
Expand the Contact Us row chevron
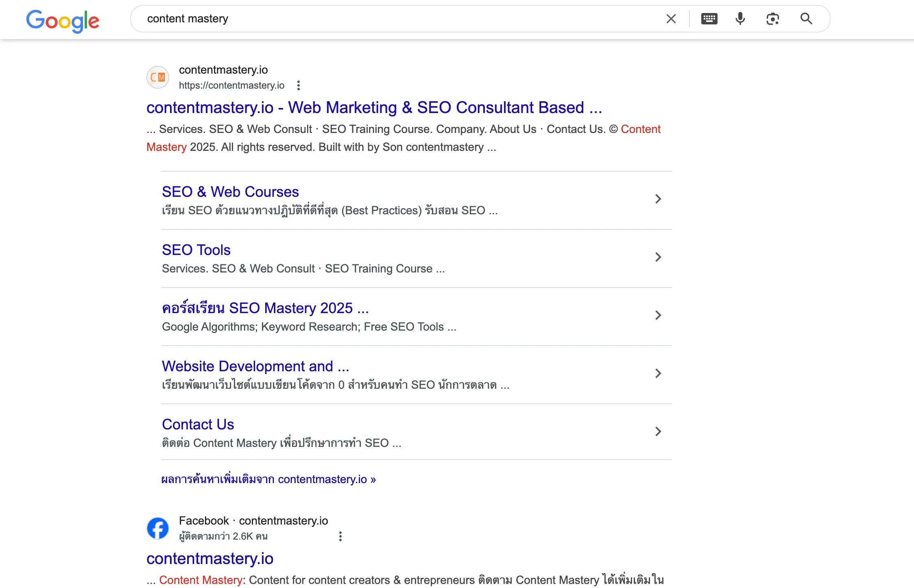[658, 431]
